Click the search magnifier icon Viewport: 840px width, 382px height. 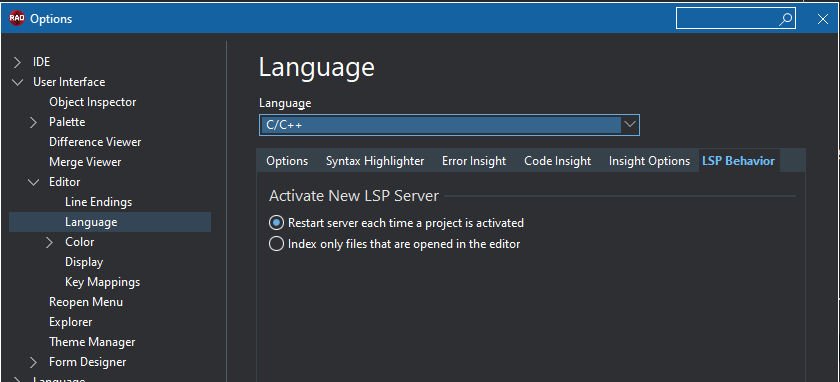(785, 19)
